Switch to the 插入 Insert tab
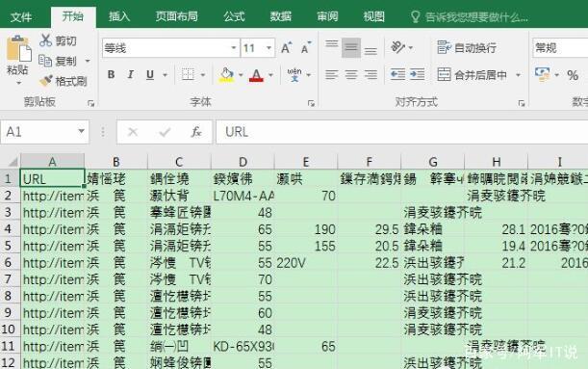This screenshot has width=588, height=369. pyautogui.click(x=119, y=16)
